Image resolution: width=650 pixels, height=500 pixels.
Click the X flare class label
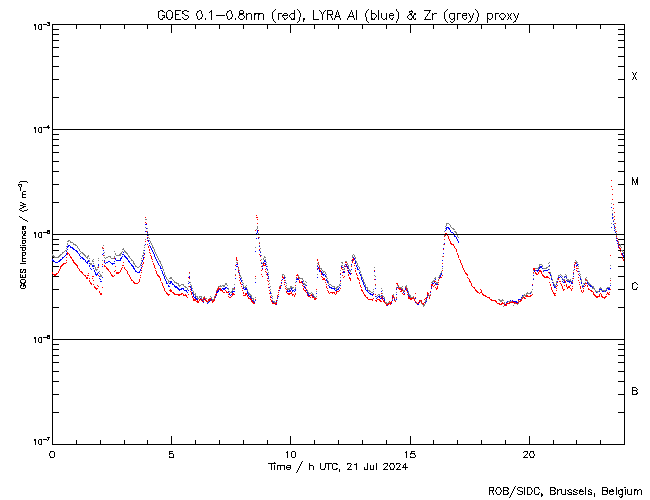634,77
